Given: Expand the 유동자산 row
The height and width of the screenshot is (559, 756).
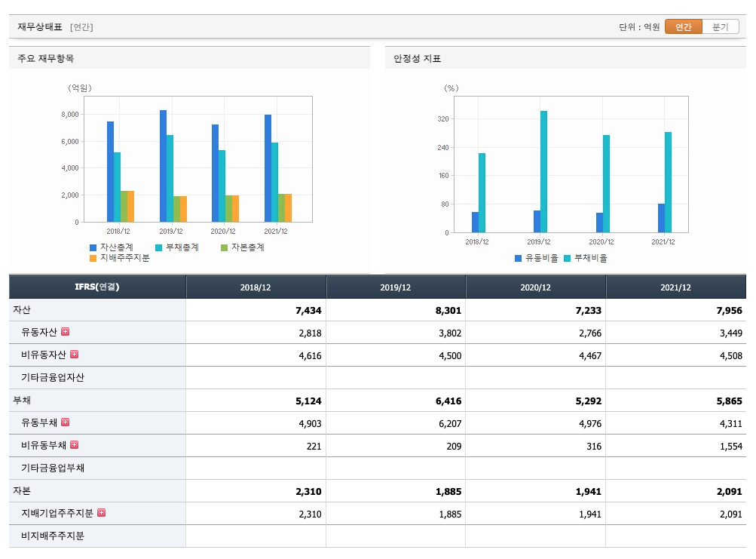Looking at the screenshot, I should 66,332.
